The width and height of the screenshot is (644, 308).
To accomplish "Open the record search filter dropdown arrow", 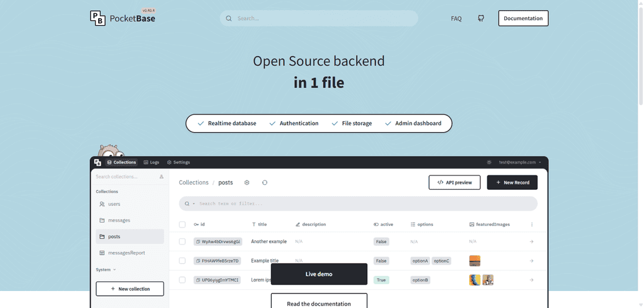I will point(194,204).
